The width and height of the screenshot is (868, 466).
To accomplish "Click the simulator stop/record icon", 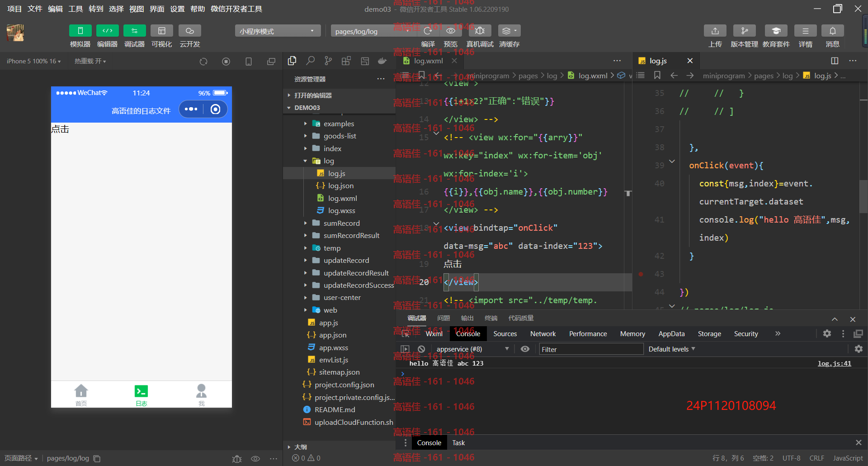I will [x=226, y=62].
